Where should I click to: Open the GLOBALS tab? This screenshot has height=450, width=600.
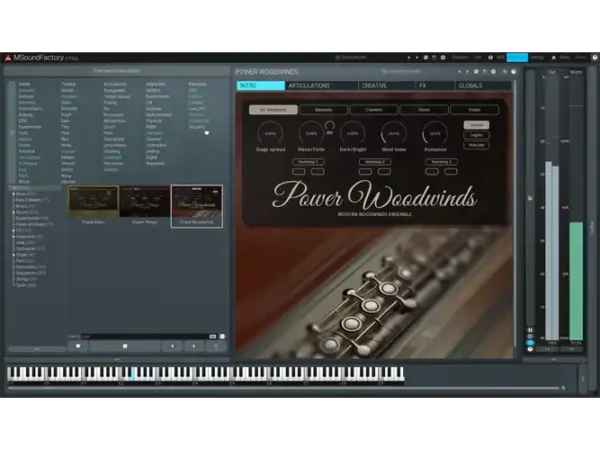[484, 86]
